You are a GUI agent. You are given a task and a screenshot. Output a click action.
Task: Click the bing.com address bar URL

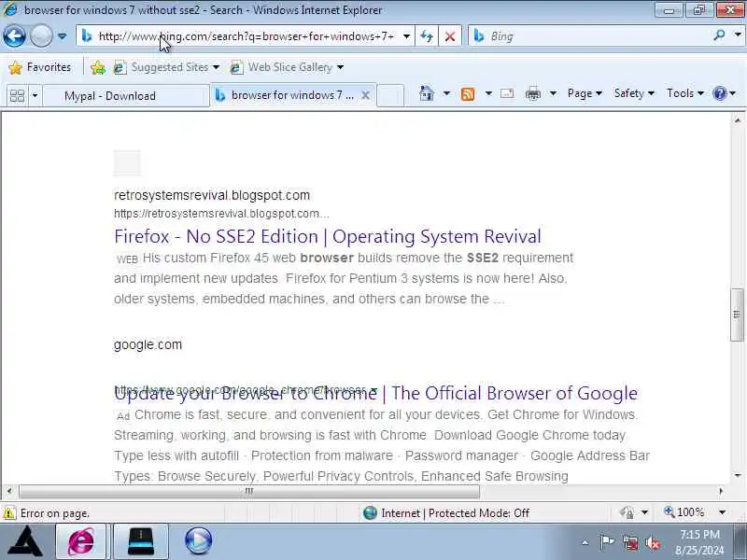(x=246, y=36)
